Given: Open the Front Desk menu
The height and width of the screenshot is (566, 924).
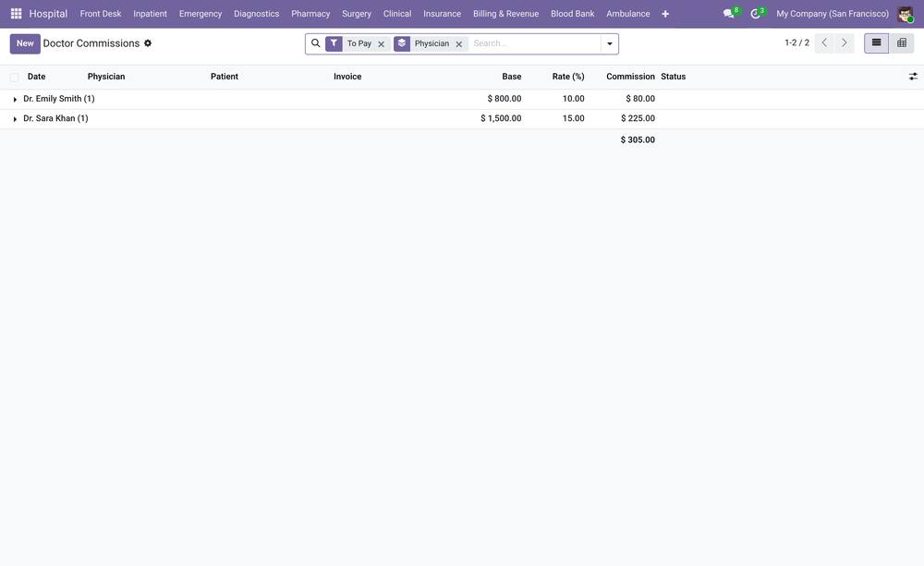Looking at the screenshot, I should tap(101, 14).
